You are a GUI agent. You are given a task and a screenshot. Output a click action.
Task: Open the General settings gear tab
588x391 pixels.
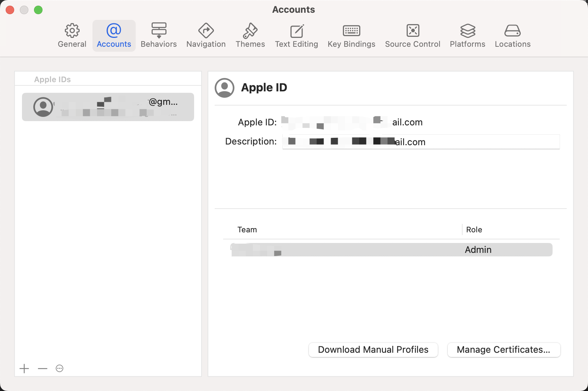(x=72, y=36)
